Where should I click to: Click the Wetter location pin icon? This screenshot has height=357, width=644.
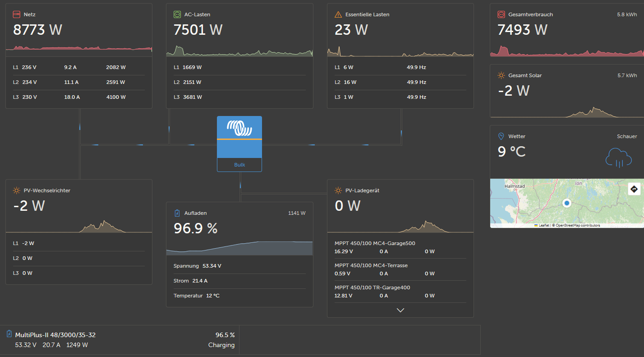click(501, 136)
